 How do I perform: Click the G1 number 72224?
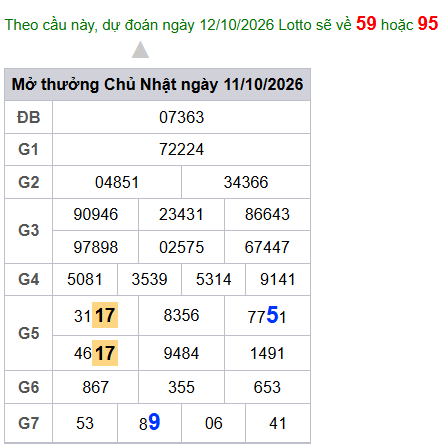181,149
